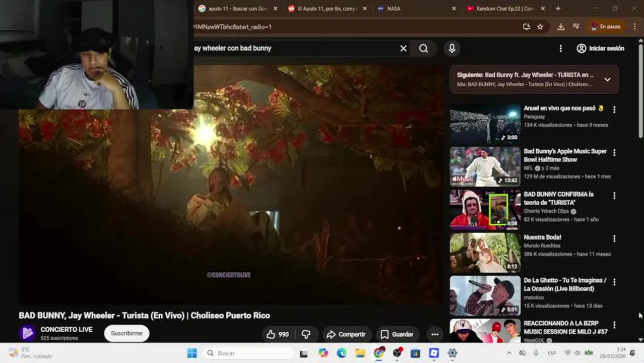
Task: Open the Windows Start menu
Action: [192, 353]
